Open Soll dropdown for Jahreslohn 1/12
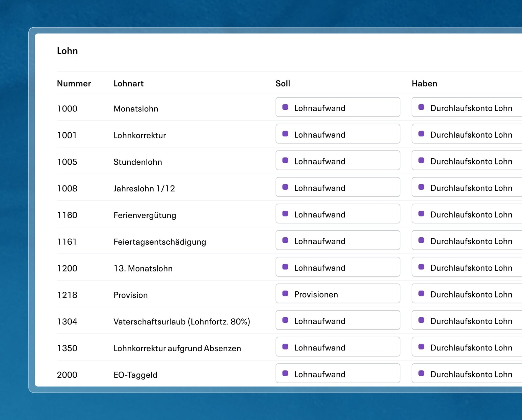This screenshot has width=522, height=420. 338,187
